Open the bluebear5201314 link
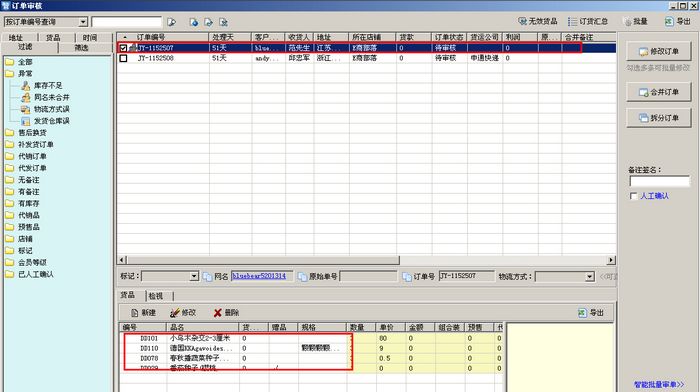Screen dimensions: 700x392 259,276
